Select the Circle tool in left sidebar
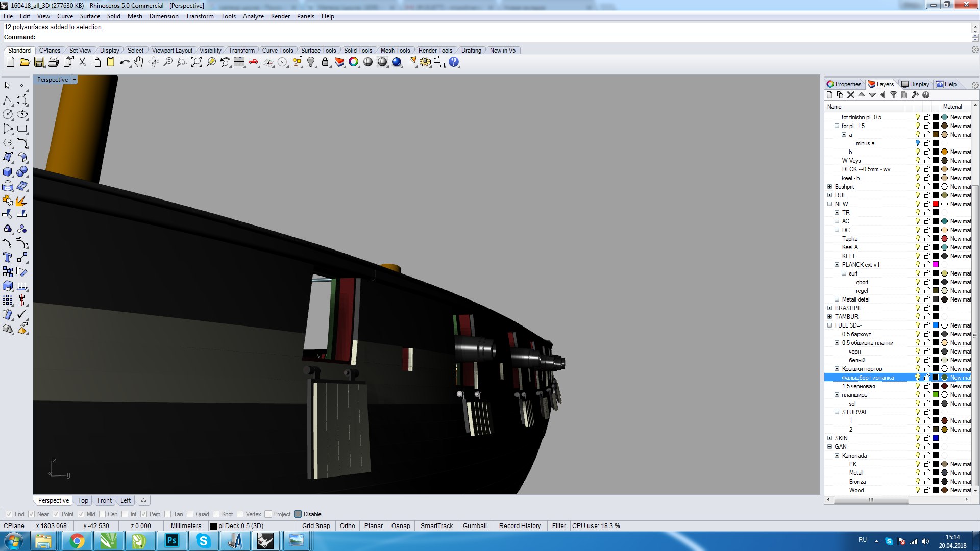This screenshot has width=980, height=551. click(8, 115)
